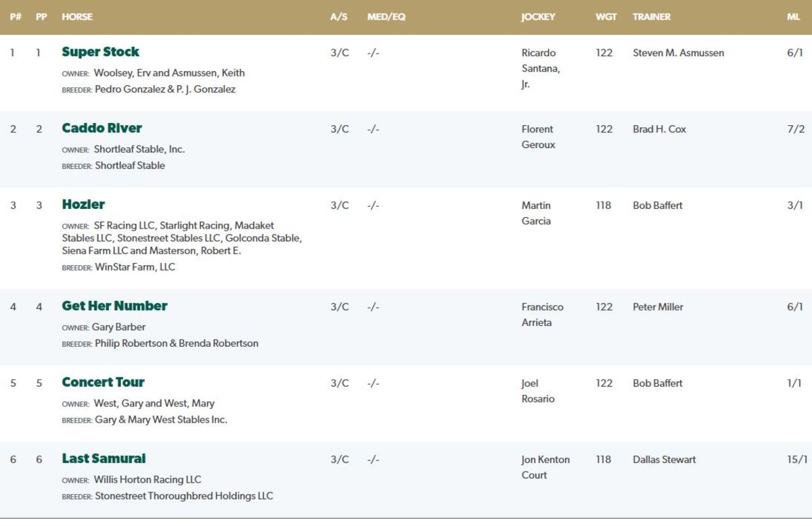The width and height of the screenshot is (812, 526).
Task: Click the A/S column header
Action: 338,17
